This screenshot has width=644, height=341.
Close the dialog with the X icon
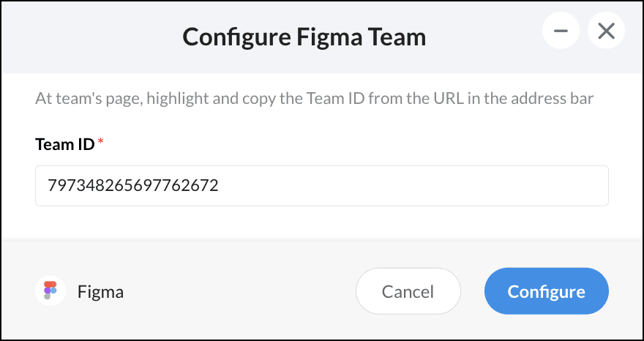pos(606,31)
